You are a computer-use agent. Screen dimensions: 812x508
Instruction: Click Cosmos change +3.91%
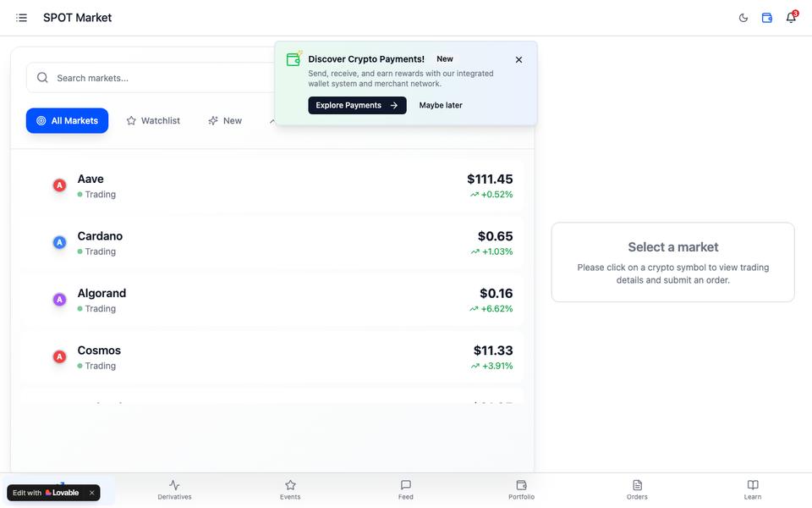coord(491,366)
